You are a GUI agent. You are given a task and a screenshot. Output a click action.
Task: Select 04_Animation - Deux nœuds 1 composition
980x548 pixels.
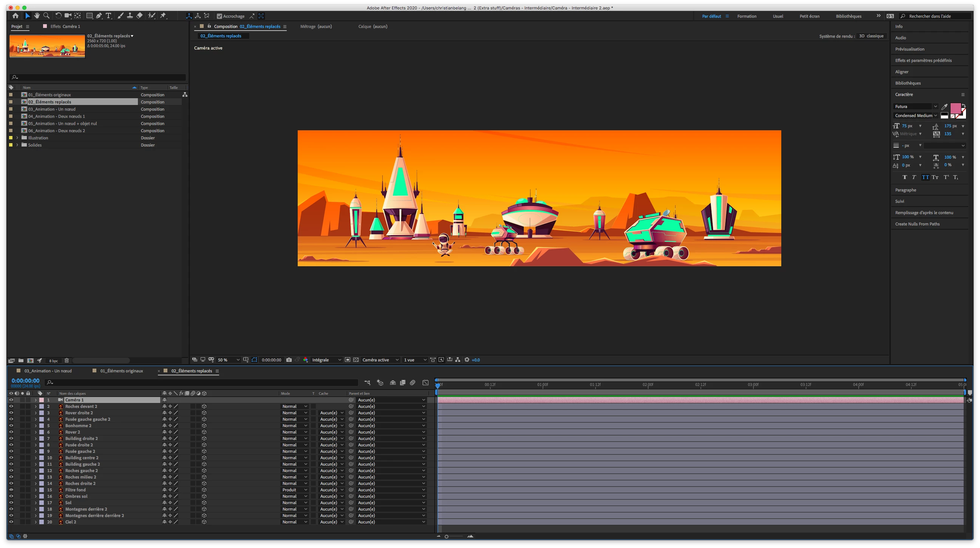click(x=56, y=116)
